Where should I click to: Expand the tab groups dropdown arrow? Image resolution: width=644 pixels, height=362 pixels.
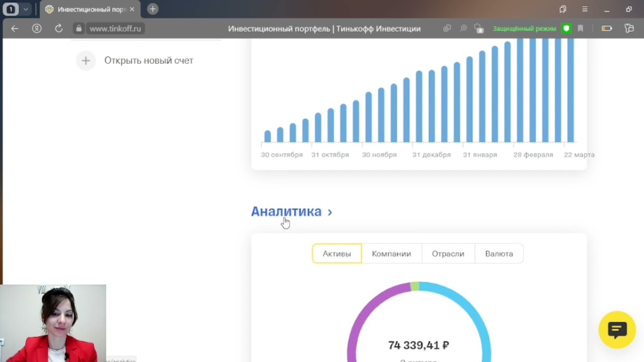click(x=26, y=9)
